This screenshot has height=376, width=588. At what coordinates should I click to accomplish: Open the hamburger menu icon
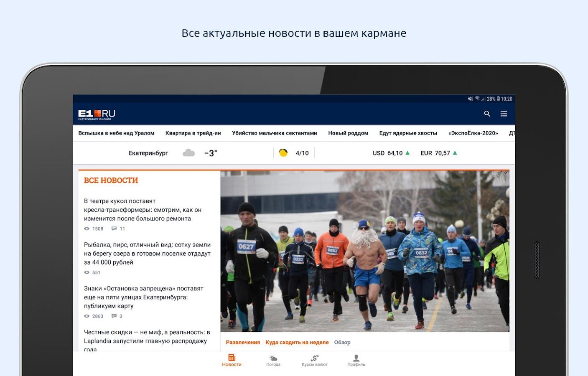click(x=504, y=114)
